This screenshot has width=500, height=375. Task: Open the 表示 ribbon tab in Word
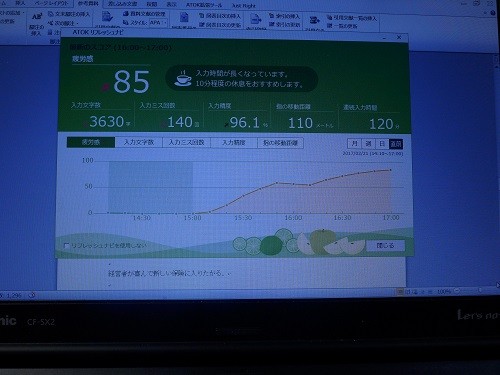[171, 5]
